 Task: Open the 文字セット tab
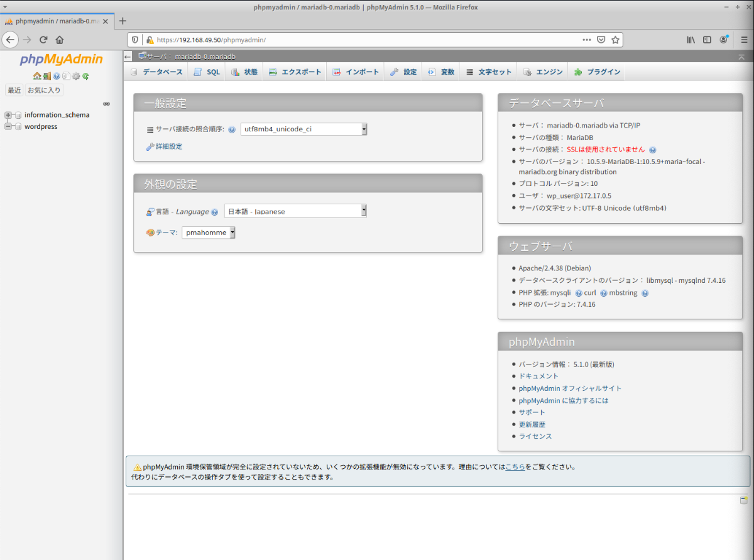[489, 72]
